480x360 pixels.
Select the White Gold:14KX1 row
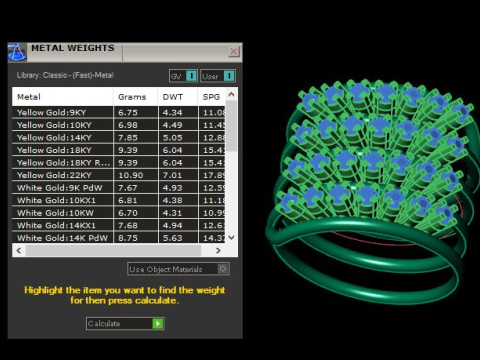coord(119,225)
